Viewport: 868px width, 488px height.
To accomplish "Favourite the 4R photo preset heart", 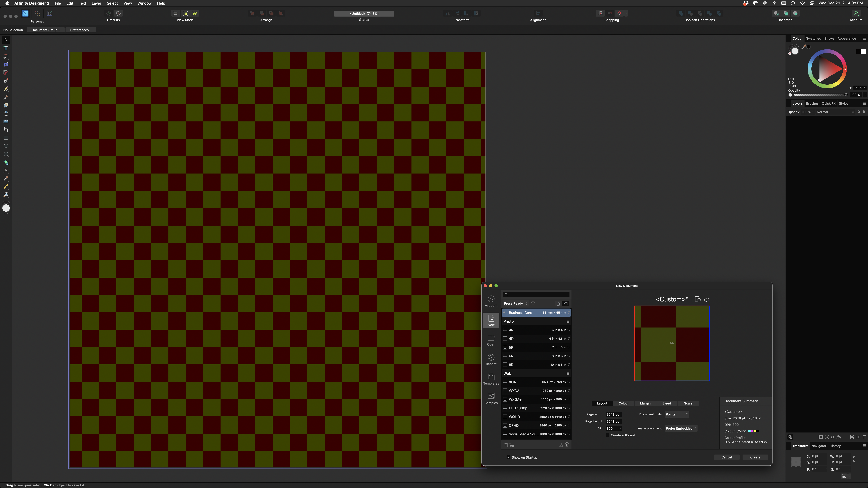I will click(569, 330).
